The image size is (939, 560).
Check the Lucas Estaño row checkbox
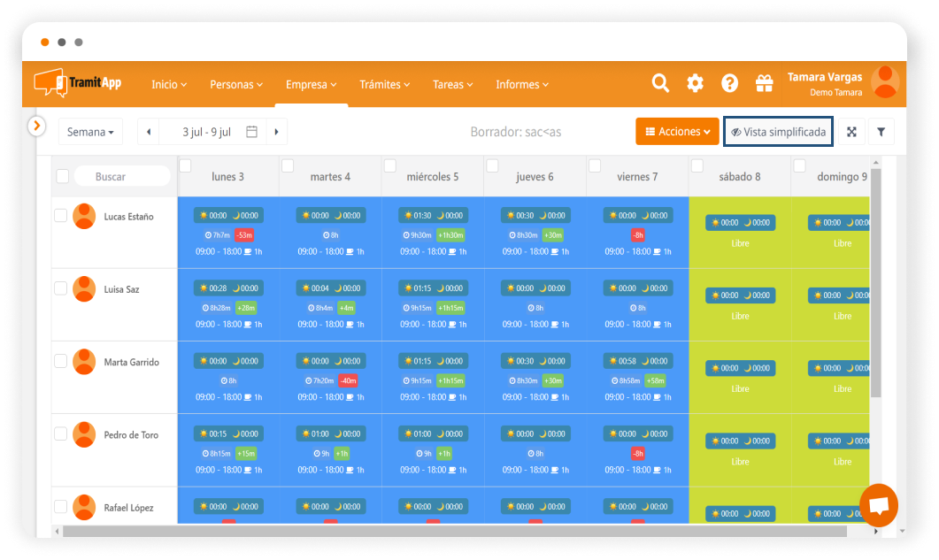[61, 215]
